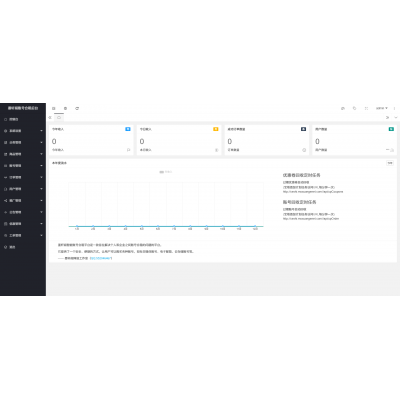The height and width of the screenshot is (400, 400).
Task: Click the refresh icon in the top toolbar
Action: coord(77,108)
